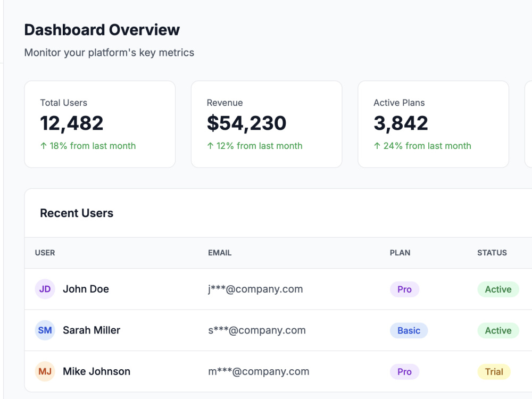
Task: Click '12% from last month' text
Action: click(259, 146)
